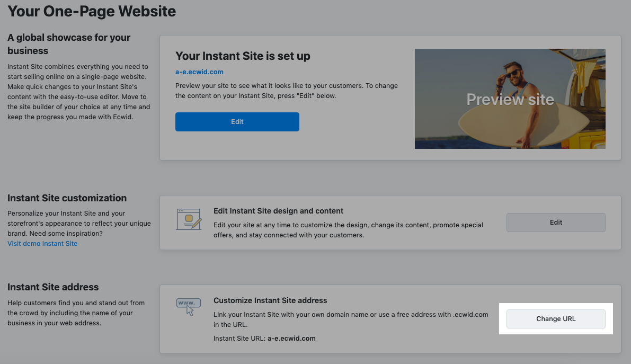Click A global showcase for your business heading
631x364 pixels.
(x=69, y=44)
